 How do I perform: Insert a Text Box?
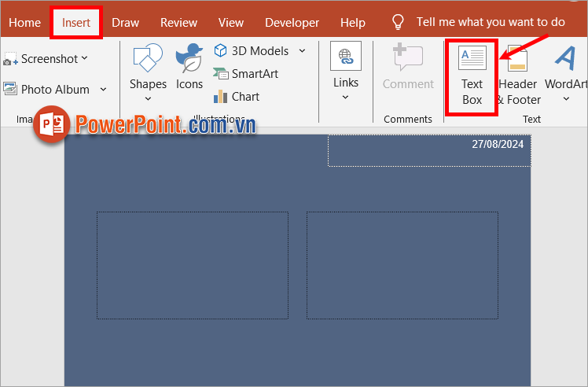[472, 76]
